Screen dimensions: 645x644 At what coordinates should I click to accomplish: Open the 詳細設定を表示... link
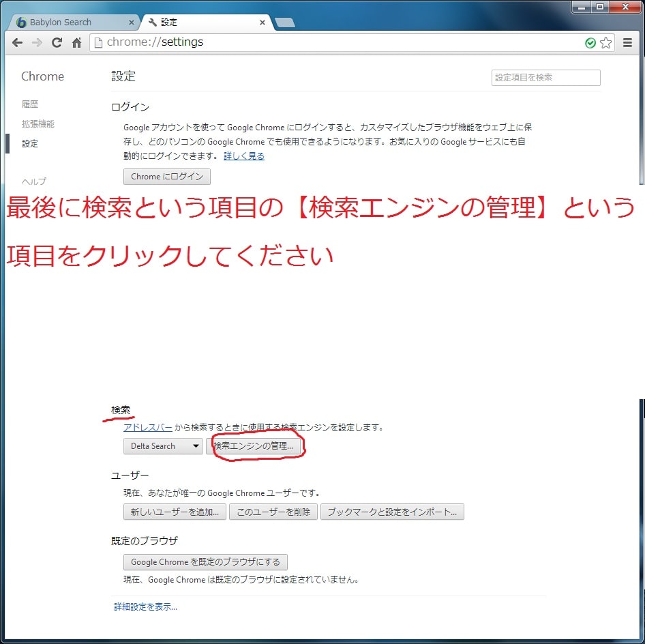146,607
